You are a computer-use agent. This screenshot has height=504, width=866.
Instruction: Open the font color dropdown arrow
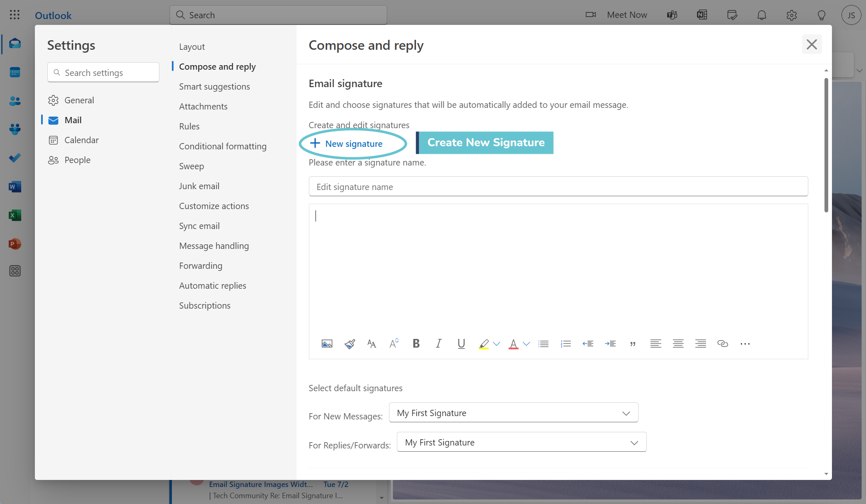coord(526,343)
